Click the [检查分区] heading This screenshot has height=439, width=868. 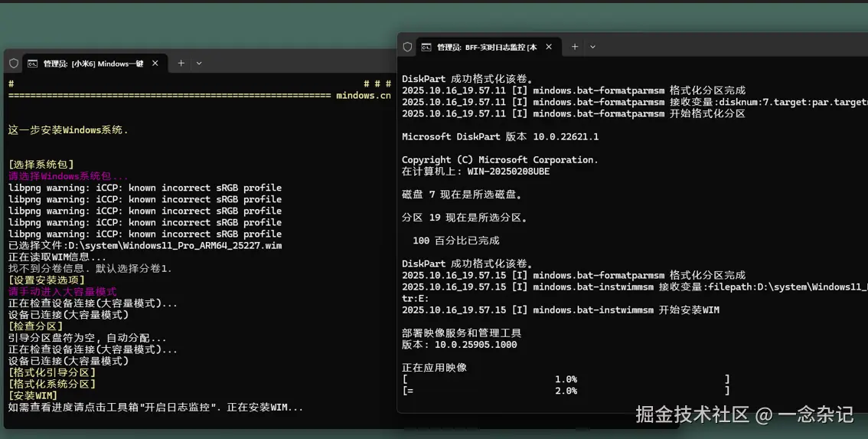(35, 326)
